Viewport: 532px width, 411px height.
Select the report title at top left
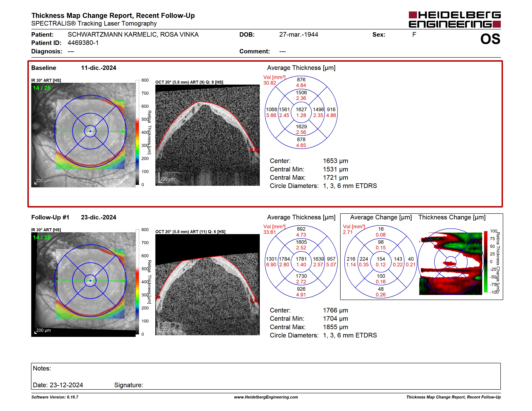click(113, 16)
